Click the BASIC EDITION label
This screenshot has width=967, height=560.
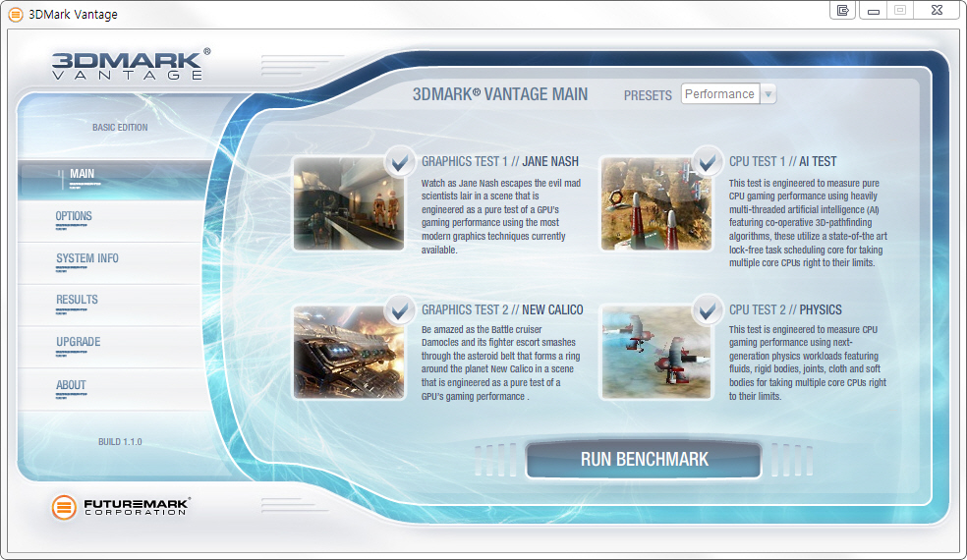(x=120, y=127)
